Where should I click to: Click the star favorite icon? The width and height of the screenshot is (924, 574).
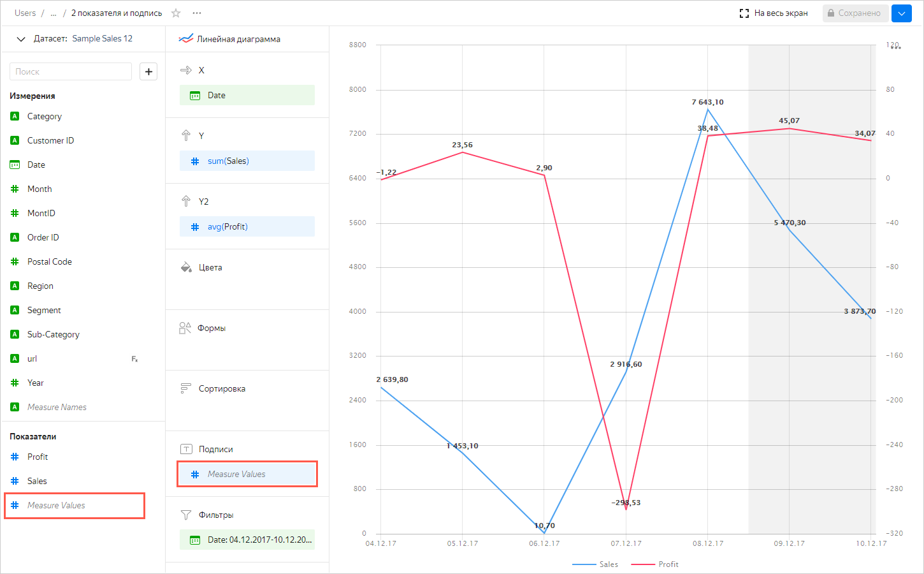[176, 13]
